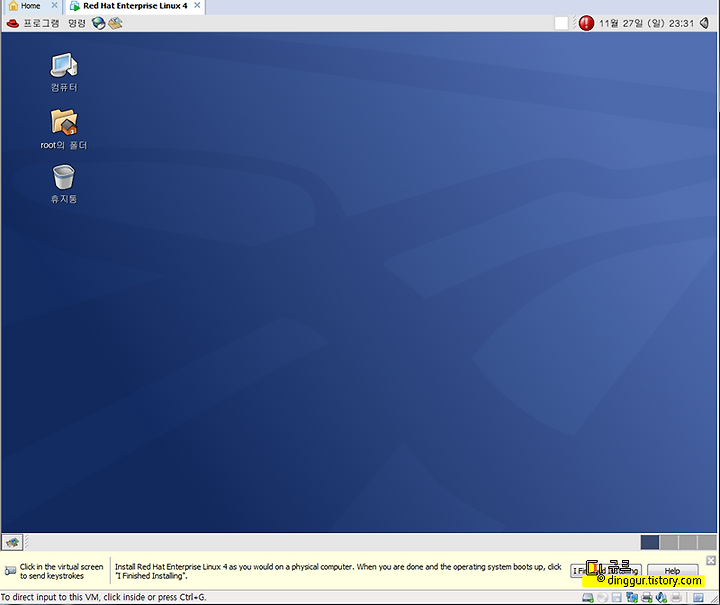Switch to the third workspace in the switcher
The height and width of the screenshot is (605, 720).
click(x=688, y=542)
